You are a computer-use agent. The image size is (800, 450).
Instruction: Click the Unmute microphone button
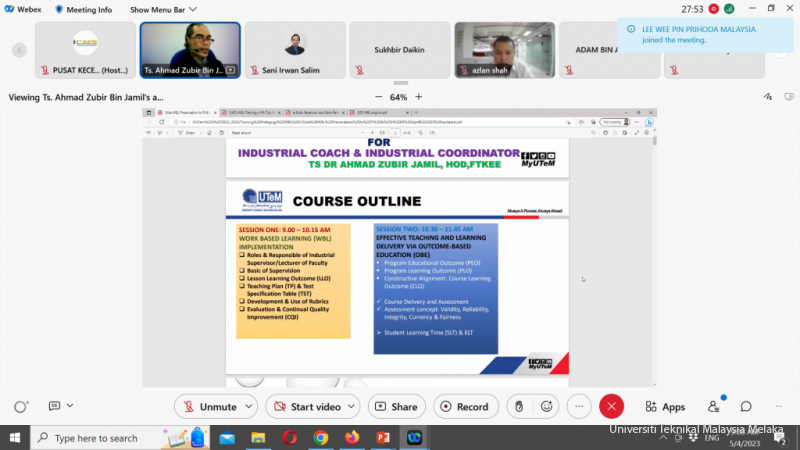209,407
